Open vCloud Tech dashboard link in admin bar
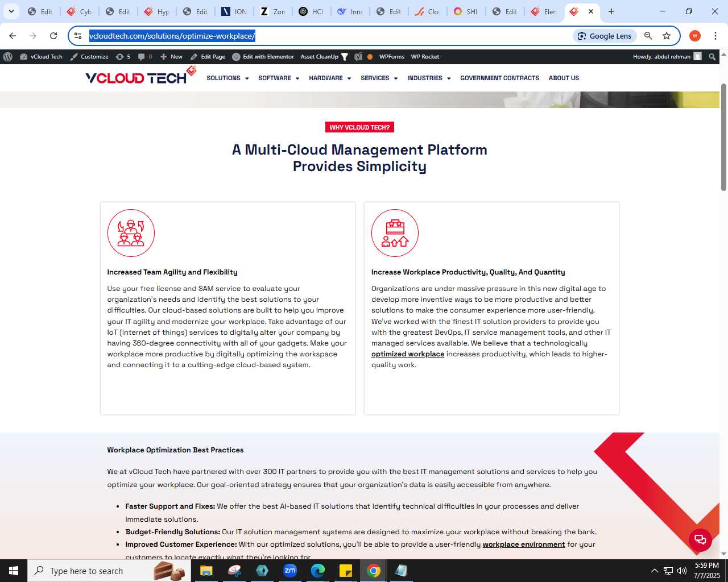 [41, 57]
